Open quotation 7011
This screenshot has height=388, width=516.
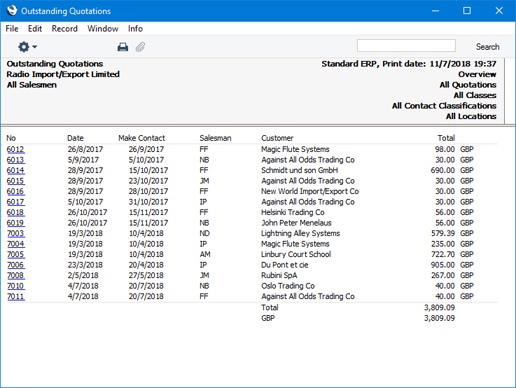[x=16, y=296]
